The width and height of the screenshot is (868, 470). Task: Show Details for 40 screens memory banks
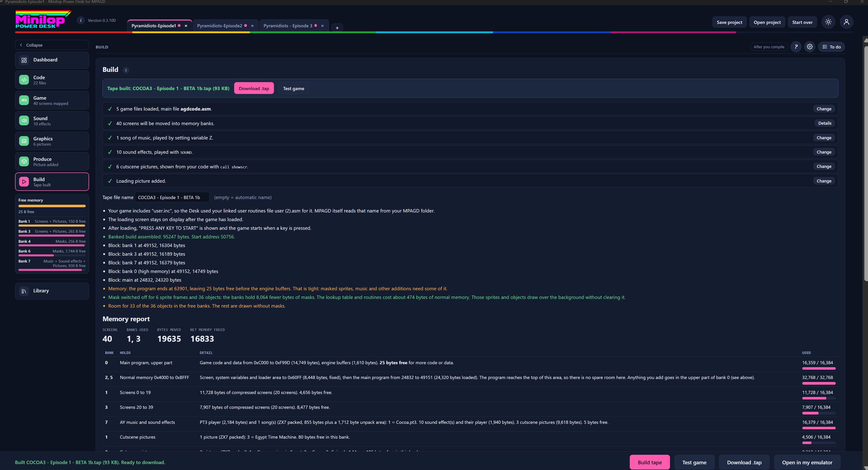(825, 123)
